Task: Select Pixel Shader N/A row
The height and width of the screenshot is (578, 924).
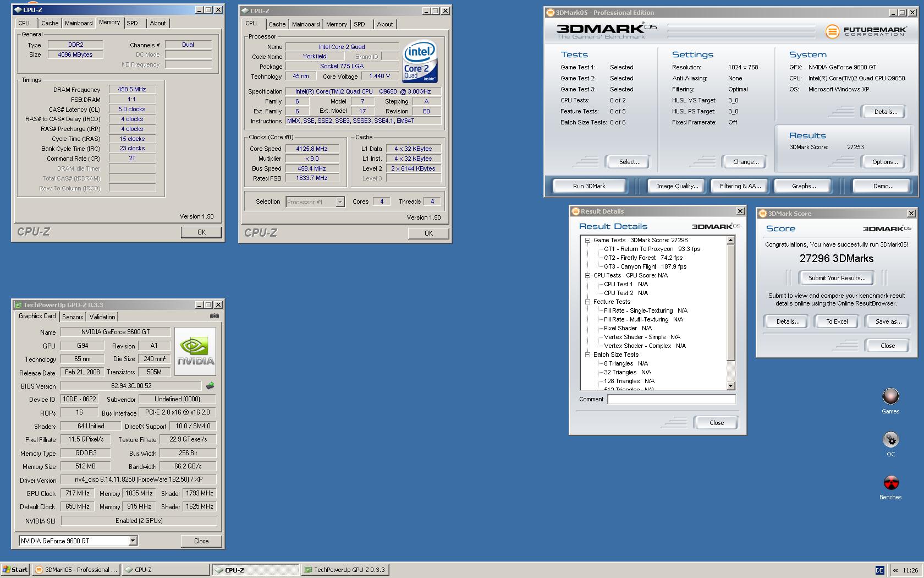Action: coord(628,328)
